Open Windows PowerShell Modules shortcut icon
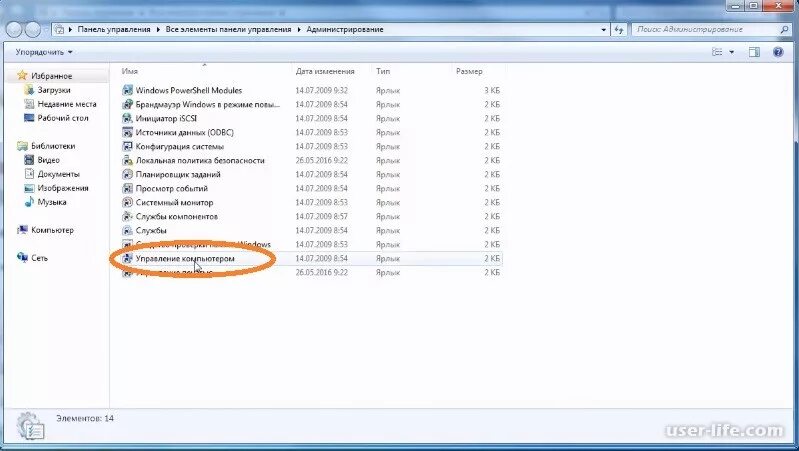Image resolution: width=799 pixels, height=451 pixels. pyautogui.click(x=127, y=90)
